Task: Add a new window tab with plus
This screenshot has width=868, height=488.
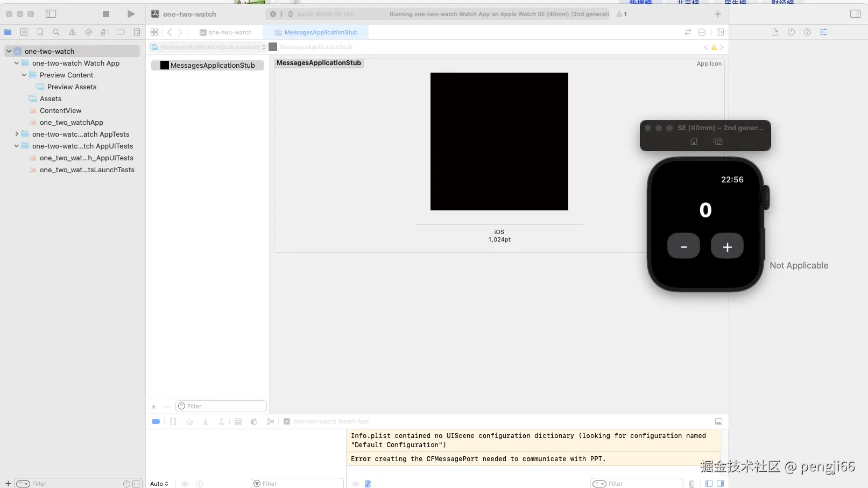Action: (718, 14)
